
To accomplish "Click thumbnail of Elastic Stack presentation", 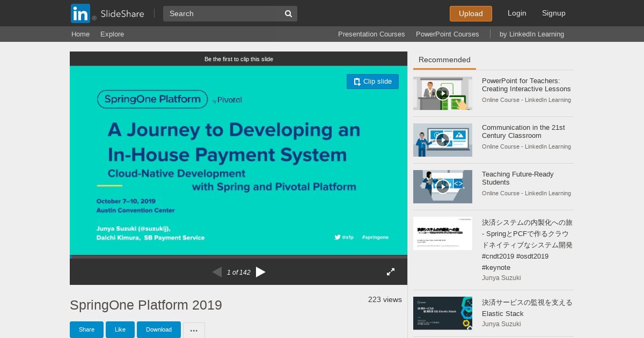I will (443, 313).
